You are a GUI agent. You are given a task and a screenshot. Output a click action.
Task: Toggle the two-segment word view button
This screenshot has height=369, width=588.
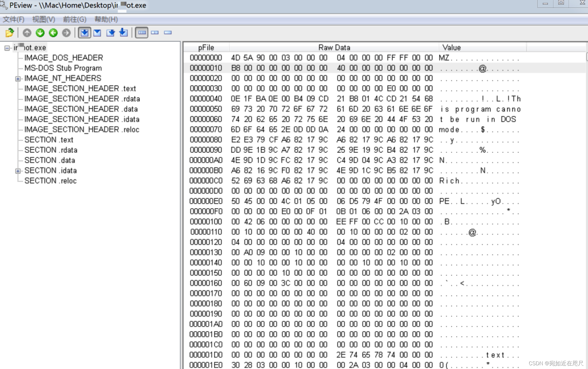pyautogui.click(x=155, y=33)
